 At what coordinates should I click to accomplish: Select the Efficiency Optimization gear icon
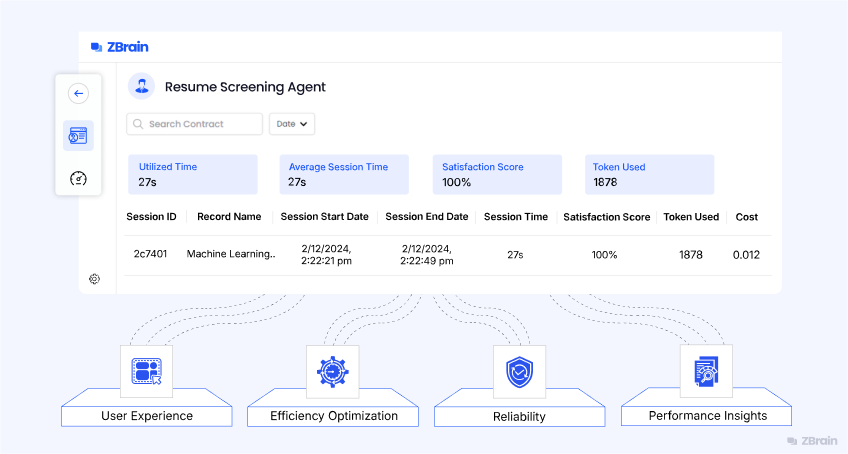[333, 372]
